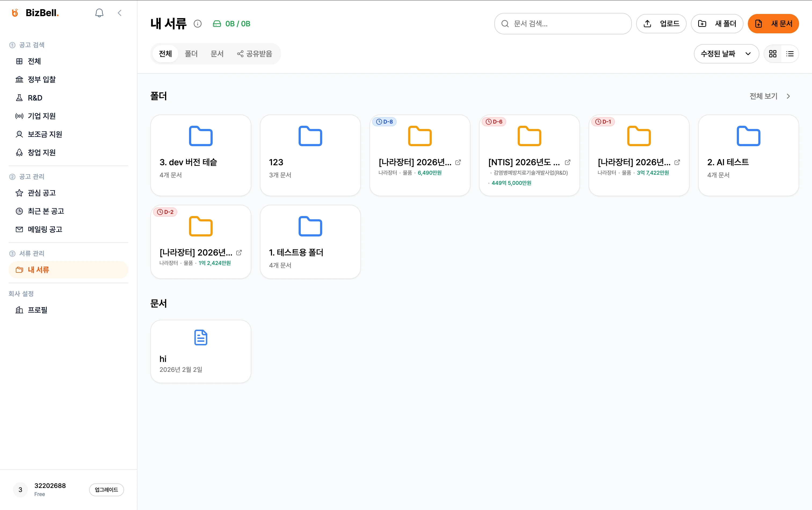This screenshot has width=812, height=510.
Task: Open the 0B / 0B storage indicator
Action: (x=231, y=24)
